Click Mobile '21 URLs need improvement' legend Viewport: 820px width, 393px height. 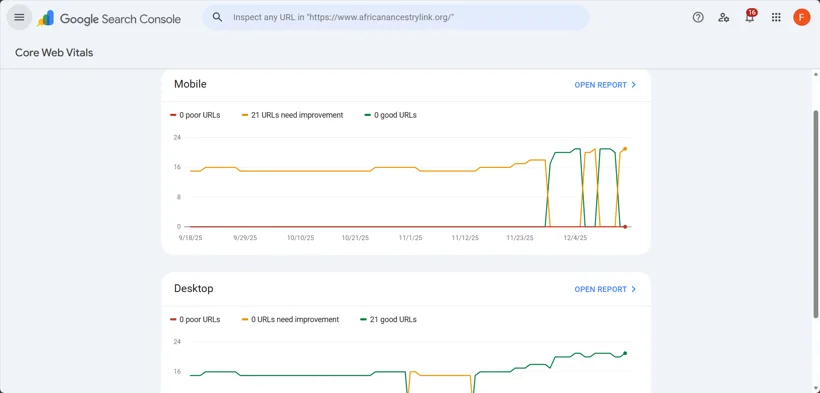click(x=293, y=115)
